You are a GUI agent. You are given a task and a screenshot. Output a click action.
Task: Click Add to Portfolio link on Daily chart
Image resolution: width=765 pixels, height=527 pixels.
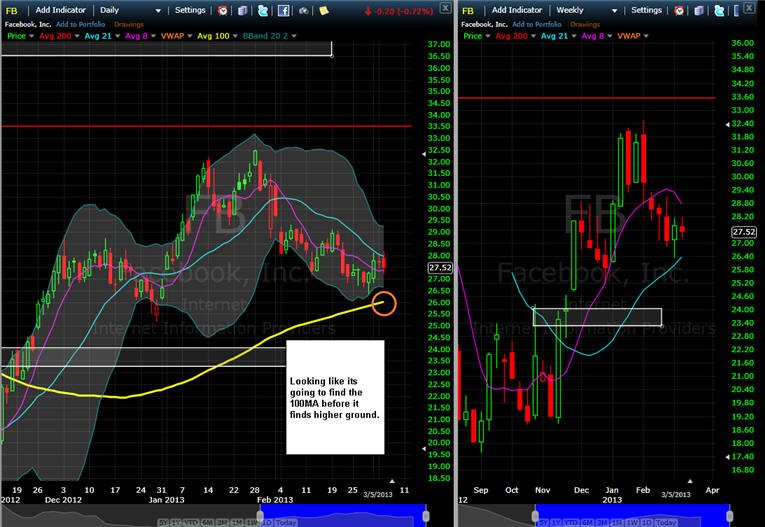click(81, 24)
